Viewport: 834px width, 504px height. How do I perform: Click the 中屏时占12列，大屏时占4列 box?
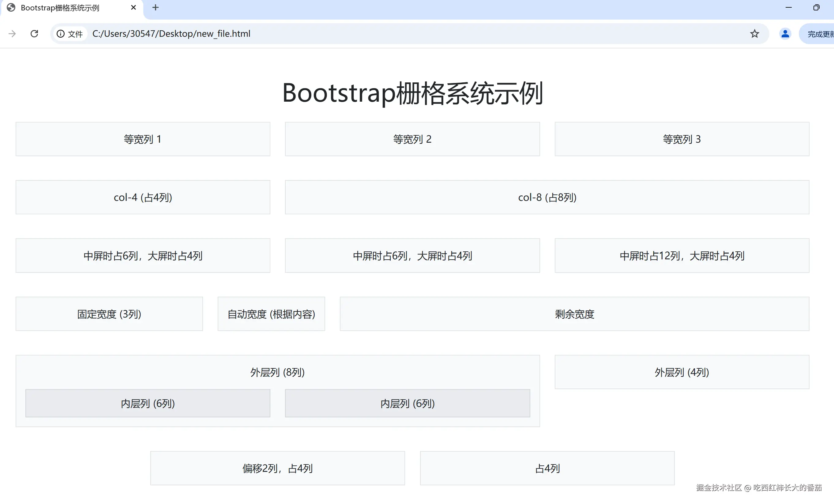(682, 256)
